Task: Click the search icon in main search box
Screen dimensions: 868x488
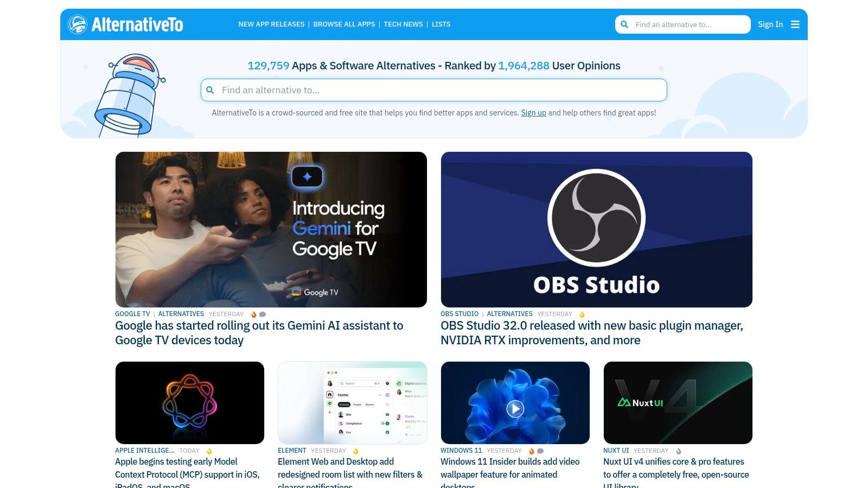Action: click(210, 90)
